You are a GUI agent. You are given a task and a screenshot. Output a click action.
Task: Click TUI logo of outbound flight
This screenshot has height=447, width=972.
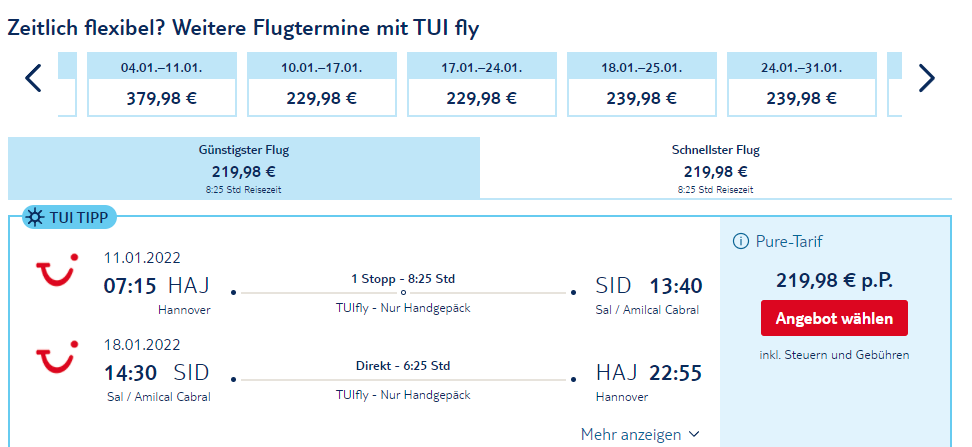(57, 271)
